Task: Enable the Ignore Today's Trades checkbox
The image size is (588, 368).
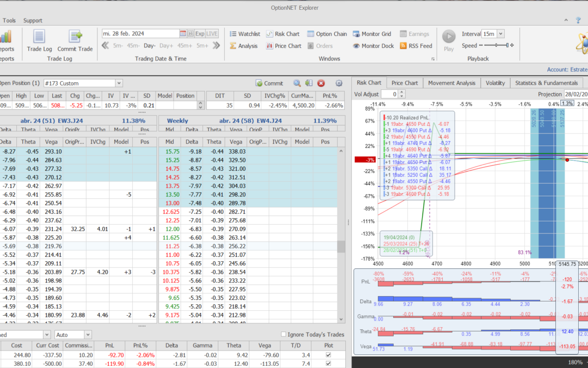Action: coord(284,334)
